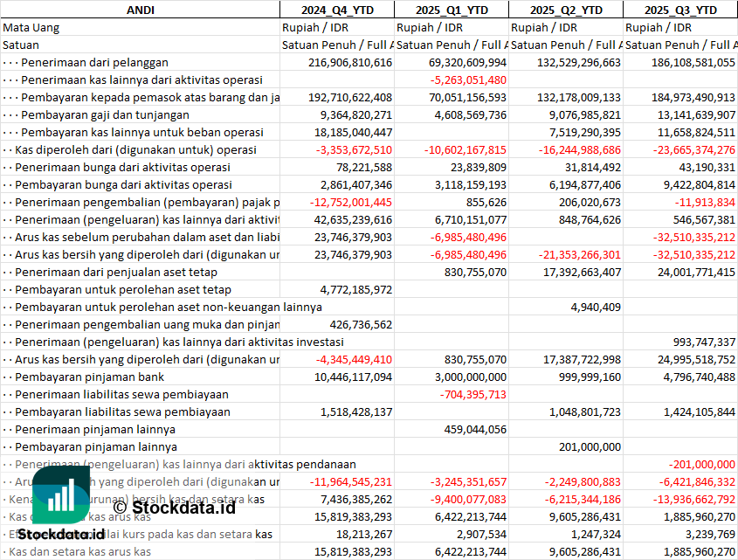Click value 426,736,562
Screen dimensions: 738x560
361,324
